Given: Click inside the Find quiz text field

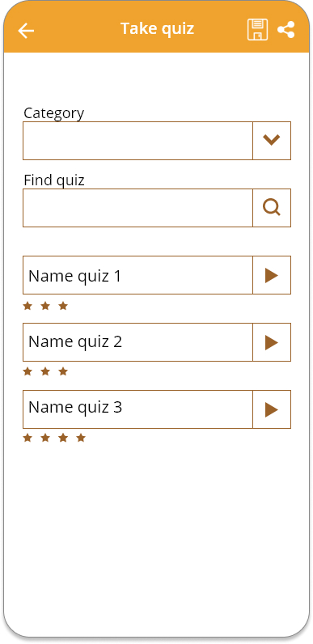Looking at the screenshot, I should [137, 208].
